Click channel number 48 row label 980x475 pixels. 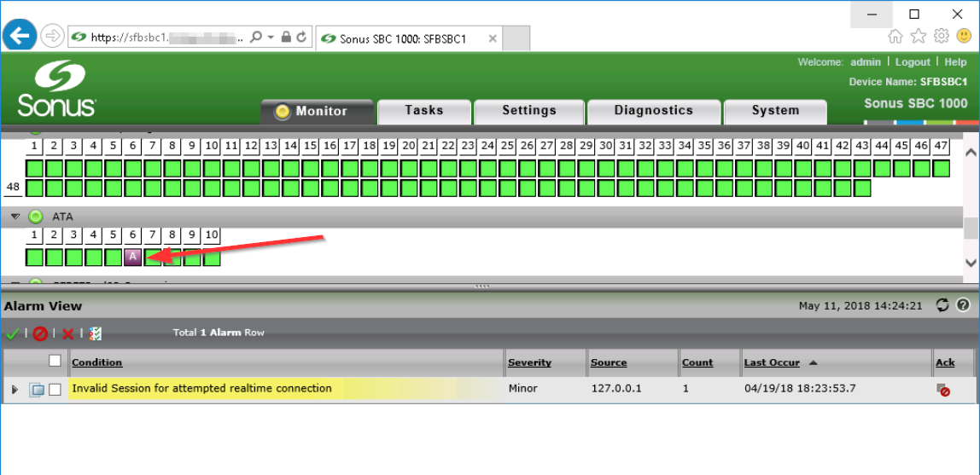[13, 187]
